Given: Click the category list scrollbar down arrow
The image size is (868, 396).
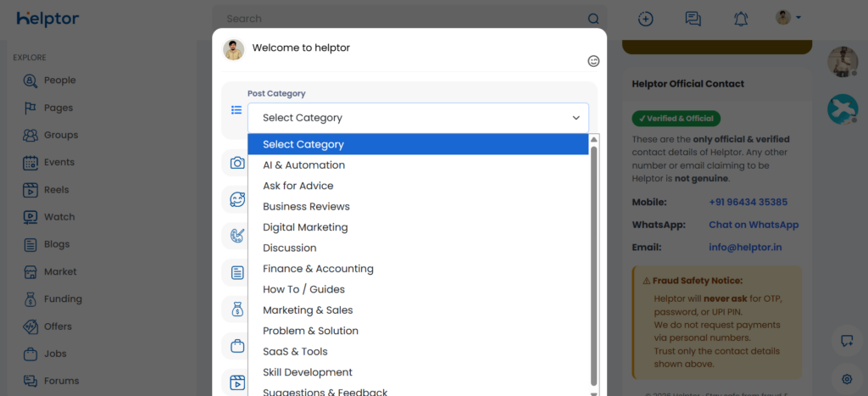Looking at the screenshot, I should (593, 391).
